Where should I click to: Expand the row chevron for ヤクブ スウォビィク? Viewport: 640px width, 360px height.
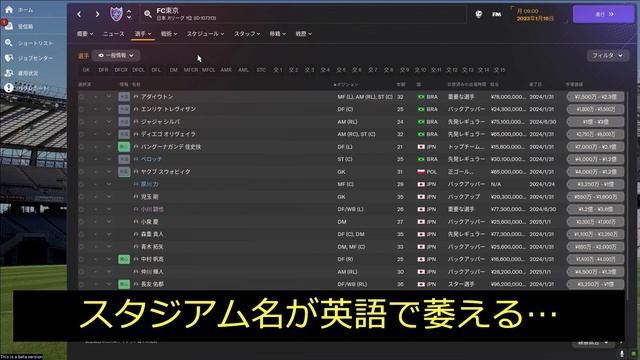(x=109, y=172)
